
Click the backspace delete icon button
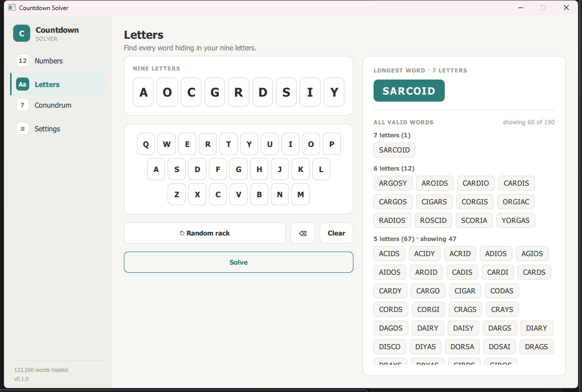pyautogui.click(x=303, y=233)
